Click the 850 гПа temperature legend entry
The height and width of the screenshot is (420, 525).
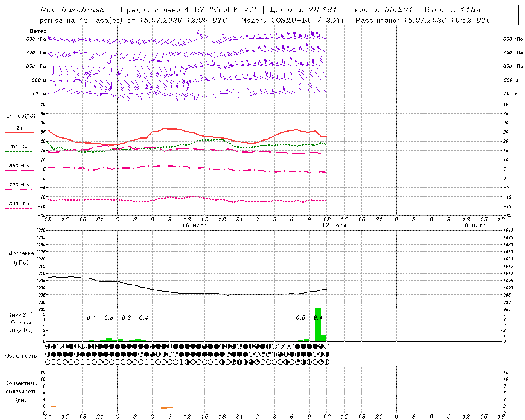click(19, 166)
